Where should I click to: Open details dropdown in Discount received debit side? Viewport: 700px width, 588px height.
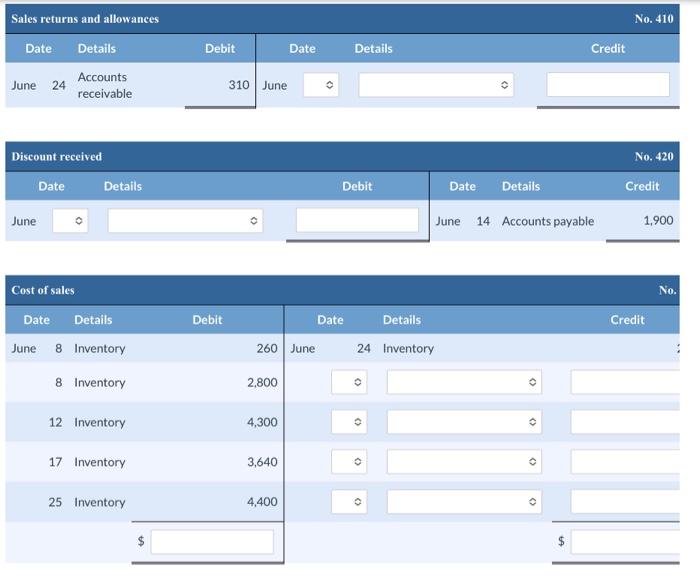[185, 221]
